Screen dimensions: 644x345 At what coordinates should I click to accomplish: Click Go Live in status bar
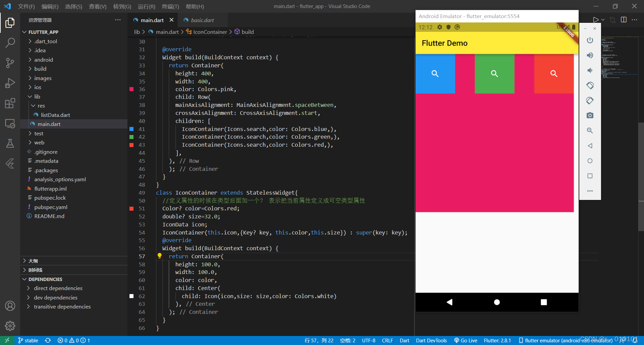pyautogui.click(x=466, y=340)
